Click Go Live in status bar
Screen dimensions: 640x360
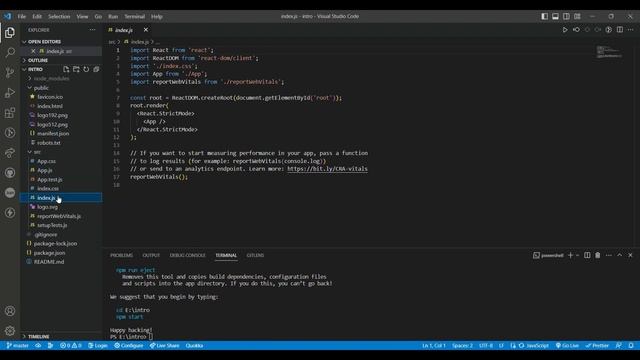click(567, 345)
